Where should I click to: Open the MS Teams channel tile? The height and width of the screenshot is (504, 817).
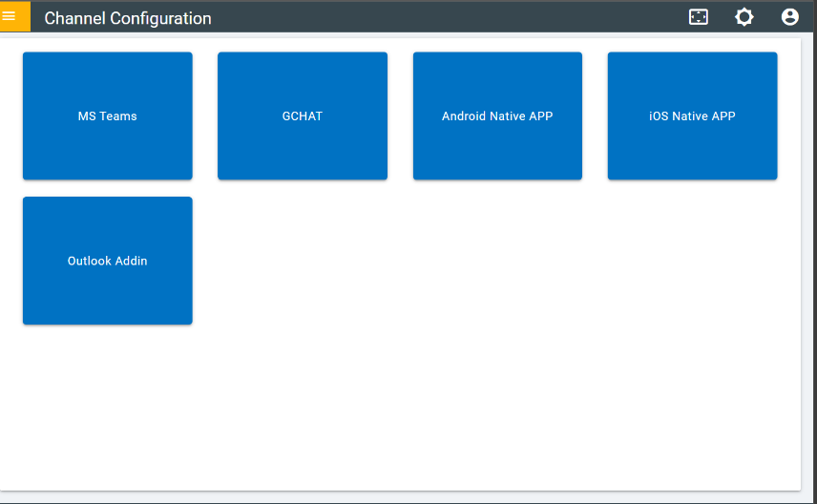click(107, 115)
